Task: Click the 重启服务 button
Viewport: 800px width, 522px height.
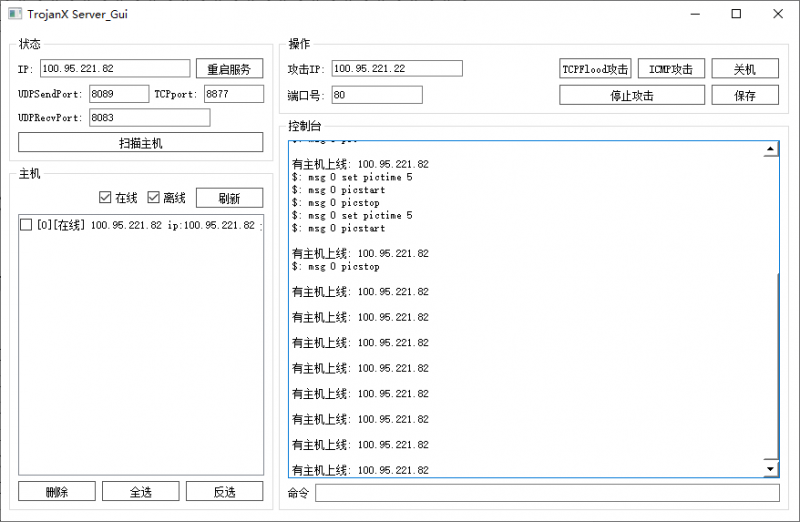Action: point(230,69)
